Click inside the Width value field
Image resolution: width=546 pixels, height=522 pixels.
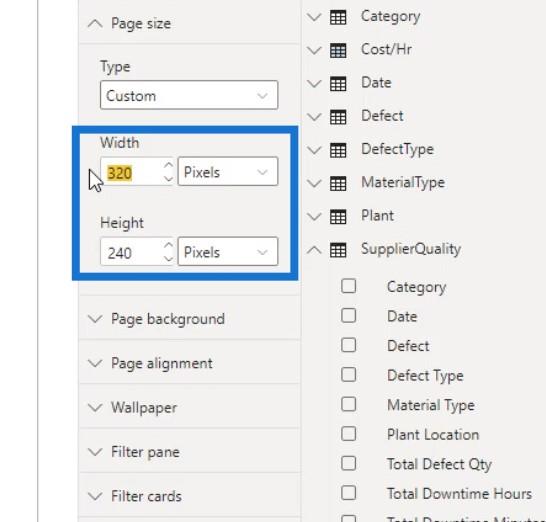point(131,172)
